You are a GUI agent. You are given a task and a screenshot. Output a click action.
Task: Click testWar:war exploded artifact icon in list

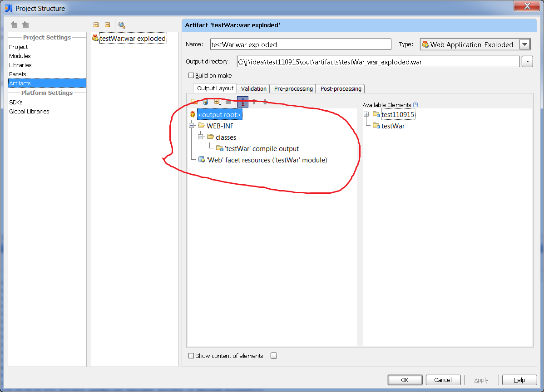click(95, 38)
